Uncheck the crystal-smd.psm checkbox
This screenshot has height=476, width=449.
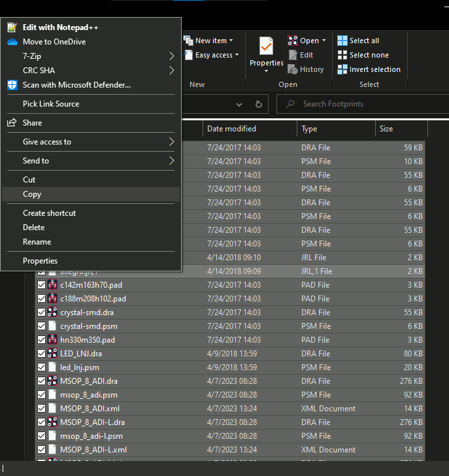(41, 326)
